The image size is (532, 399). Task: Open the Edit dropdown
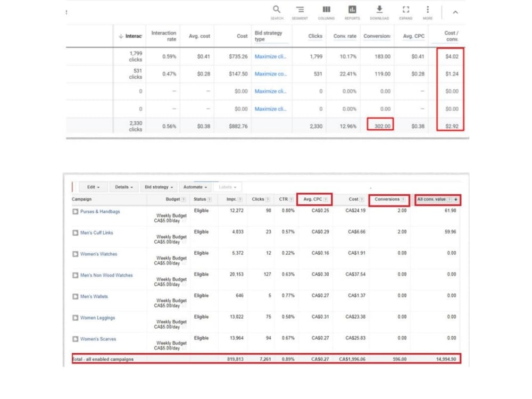point(93,187)
